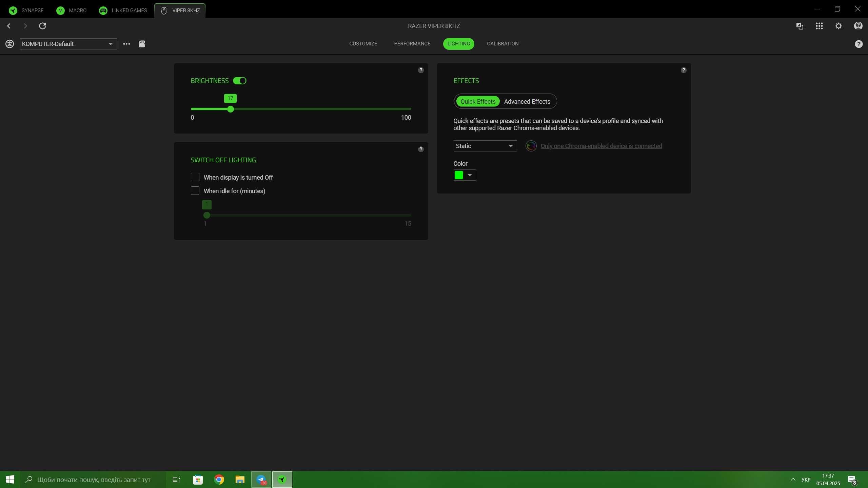The width and height of the screenshot is (868, 488).
Task: Click the help icon beside Calibration row
Action: click(859, 44)
